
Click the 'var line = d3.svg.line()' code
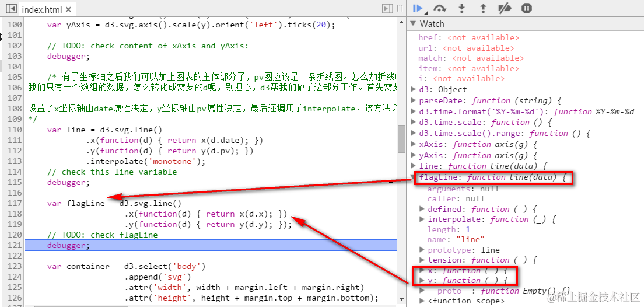click(105, 130)
